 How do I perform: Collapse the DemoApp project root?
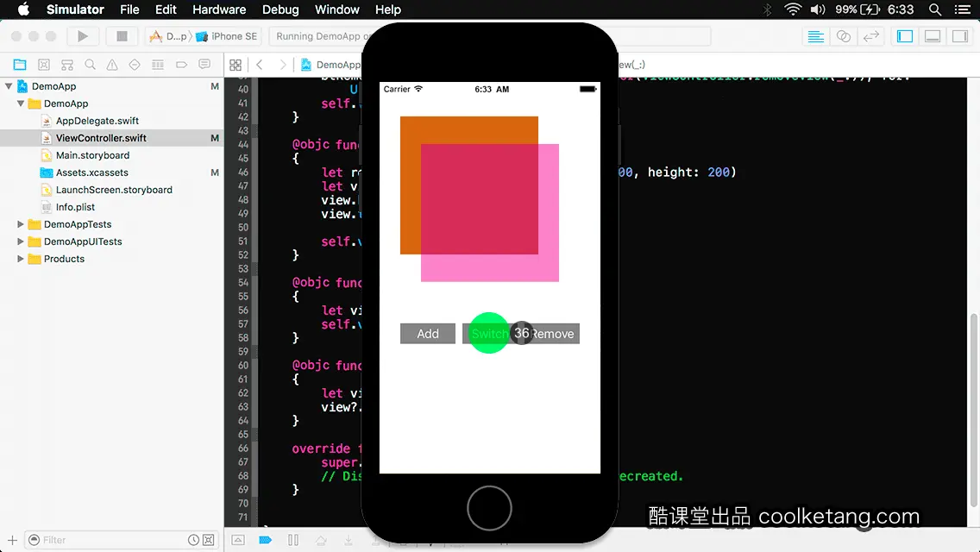[9, 86]
